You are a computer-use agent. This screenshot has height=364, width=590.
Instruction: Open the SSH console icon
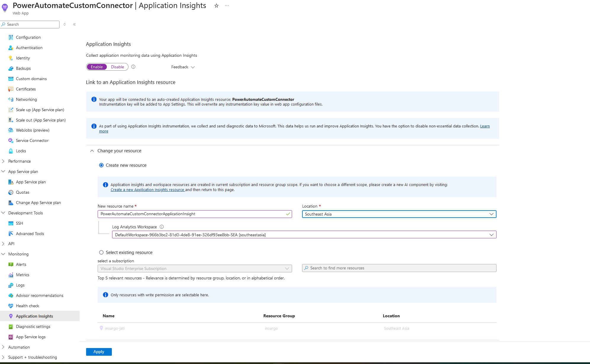click(11, 223)
